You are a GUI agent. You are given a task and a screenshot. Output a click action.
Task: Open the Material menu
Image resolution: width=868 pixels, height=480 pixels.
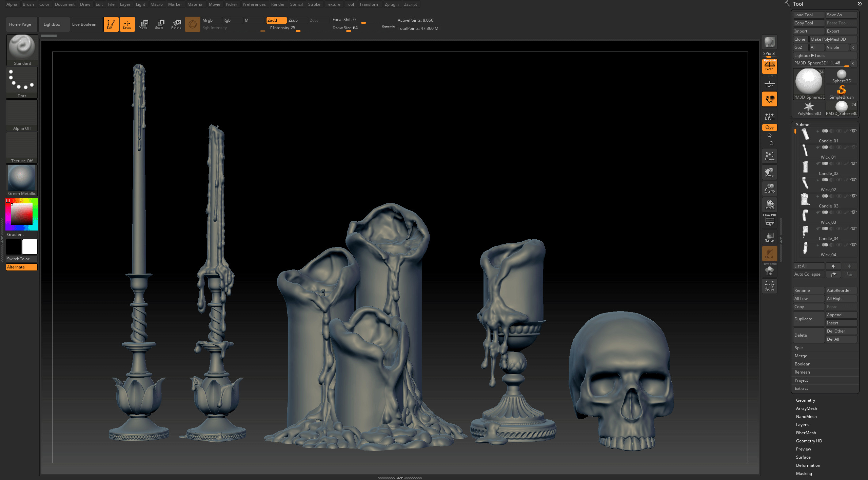tap(195, 4)
